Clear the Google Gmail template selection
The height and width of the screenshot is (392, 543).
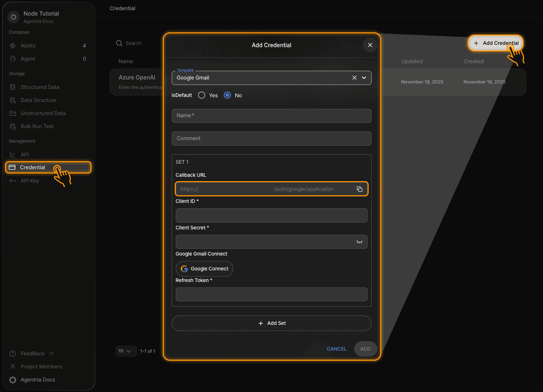pyautogui.click(x=354, y=78)
